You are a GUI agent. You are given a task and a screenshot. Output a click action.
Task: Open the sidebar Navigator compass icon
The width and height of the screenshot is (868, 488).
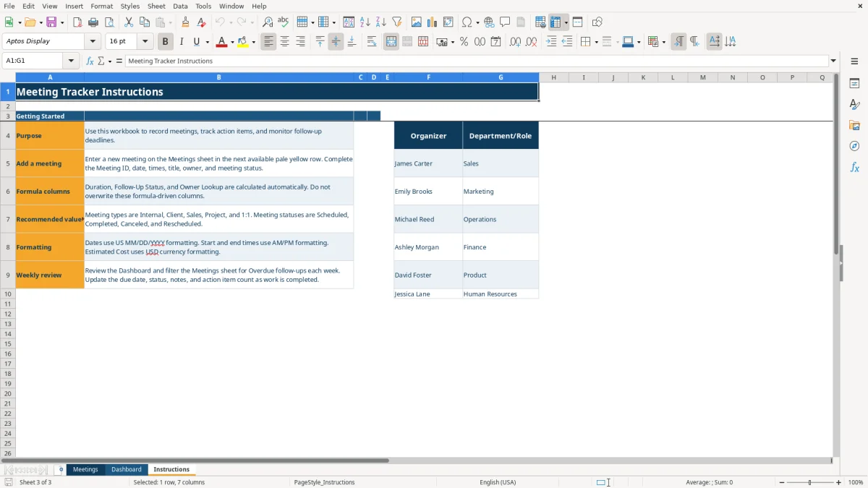(854, 146)
